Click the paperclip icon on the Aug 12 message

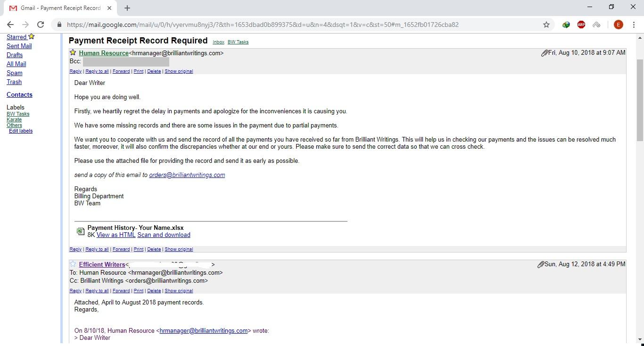coord(541,265)
